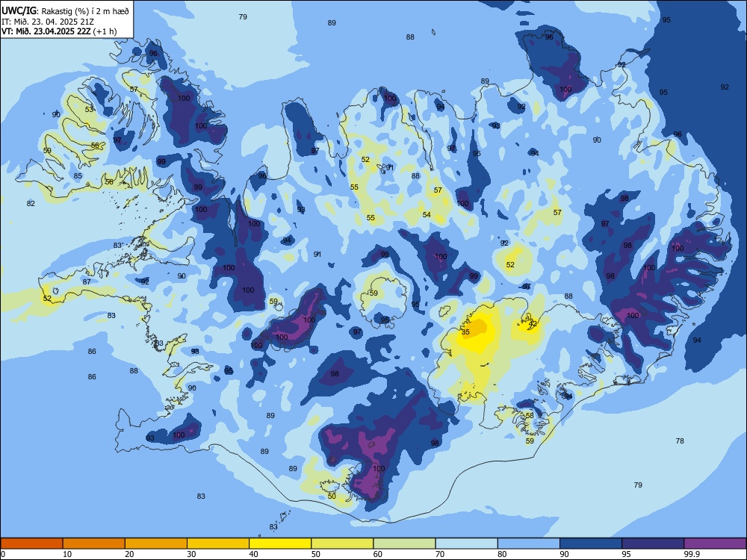Click the 60–70 light green legend swatch
This screenshot has height=560, width=747.
coord(404,544)
